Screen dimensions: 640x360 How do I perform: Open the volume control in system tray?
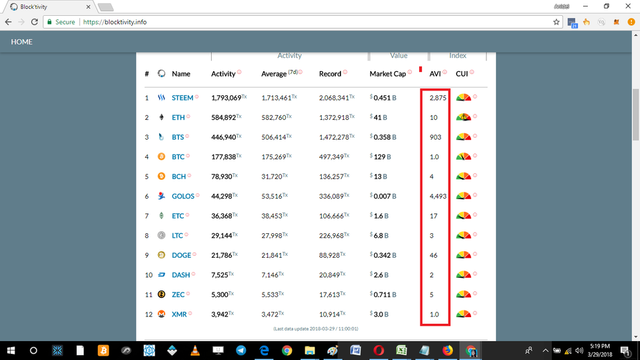[x=579, y=351]
